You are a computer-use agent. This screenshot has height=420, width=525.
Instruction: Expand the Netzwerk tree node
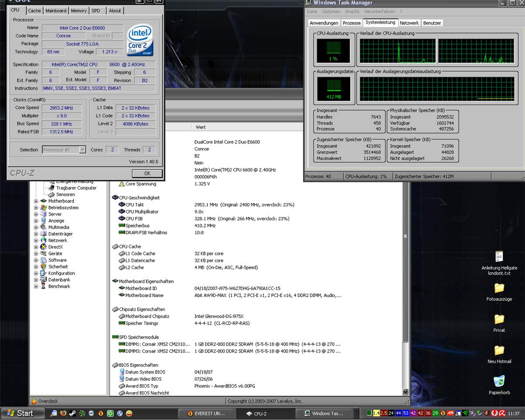pos(36,241)
